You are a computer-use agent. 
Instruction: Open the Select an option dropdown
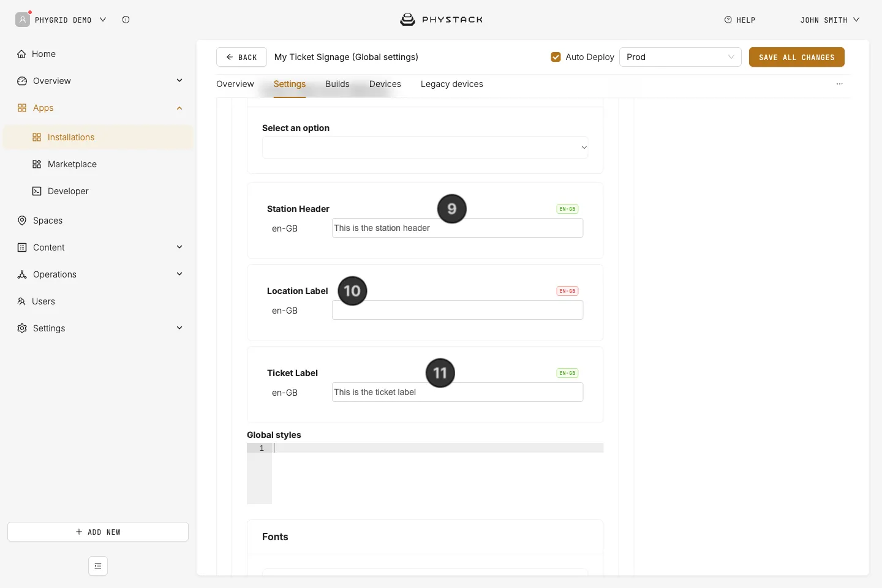425,147
